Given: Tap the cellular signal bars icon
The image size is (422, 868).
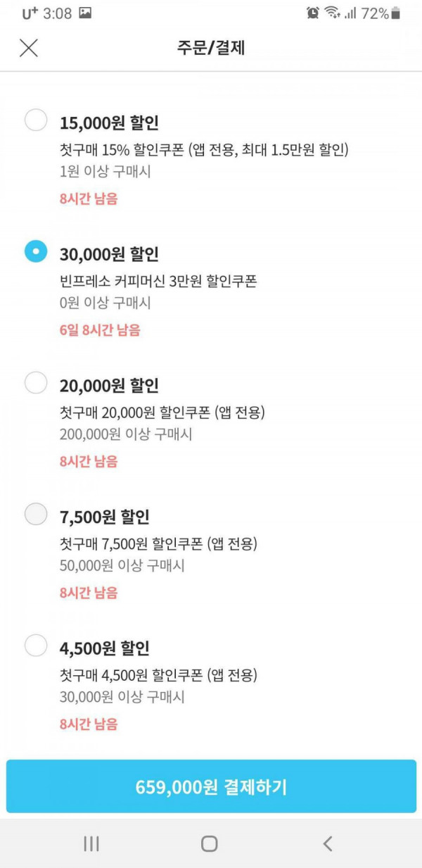Looking at the screenshot, I should pos(350,13).
